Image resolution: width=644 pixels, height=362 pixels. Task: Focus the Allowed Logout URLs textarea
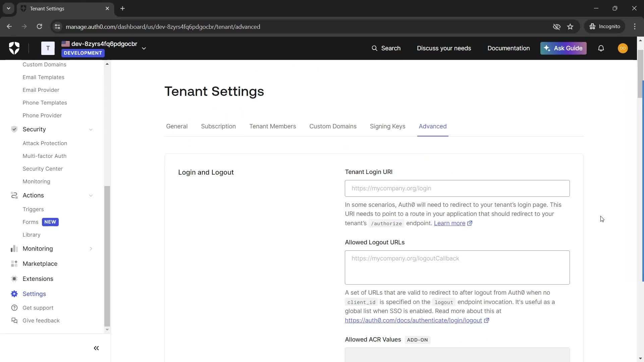(457, 267)
